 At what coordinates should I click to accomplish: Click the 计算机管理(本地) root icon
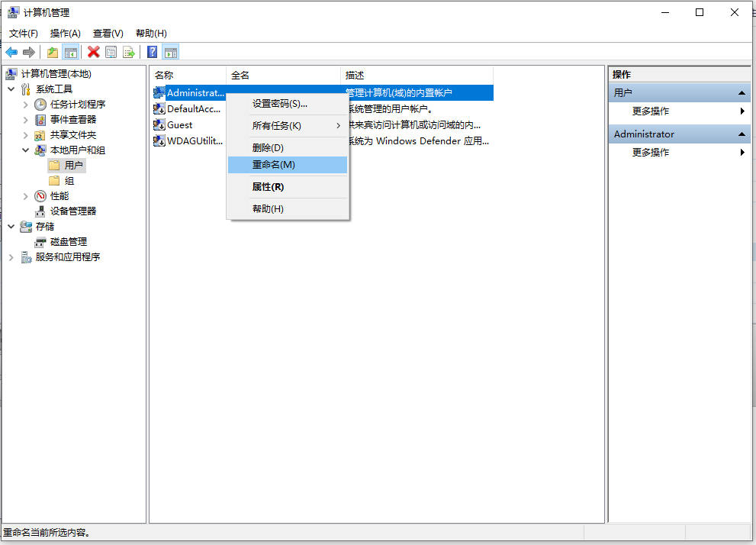(12, 74)
